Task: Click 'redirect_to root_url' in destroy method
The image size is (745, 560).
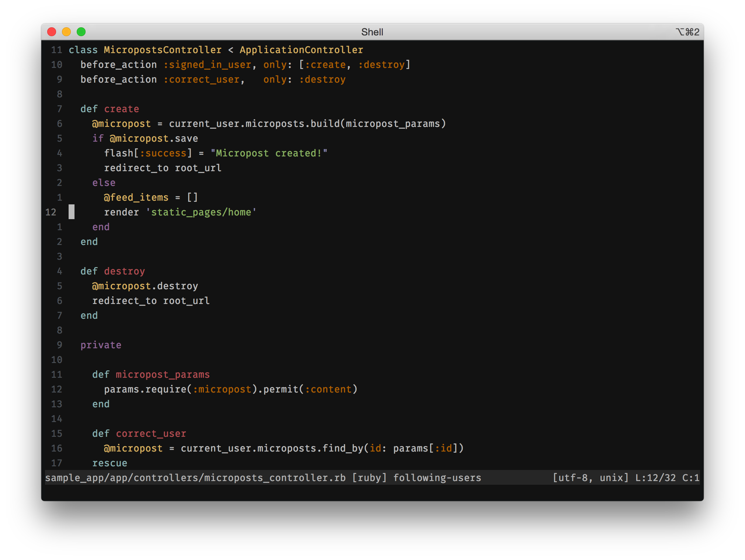Action: (151, 301)
